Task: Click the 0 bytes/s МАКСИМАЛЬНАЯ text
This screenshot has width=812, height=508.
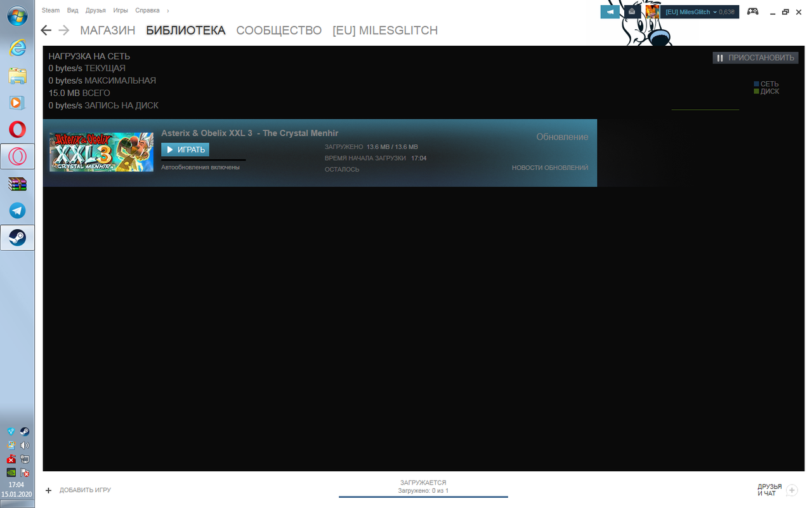Action: point(102,81)
